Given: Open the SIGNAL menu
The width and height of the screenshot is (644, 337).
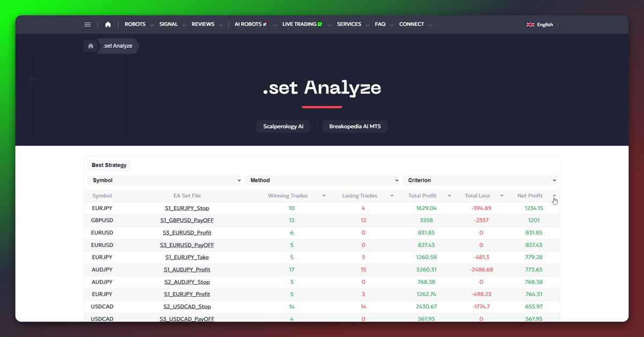Looking at the screenshot, I should (x=169, y=24).
